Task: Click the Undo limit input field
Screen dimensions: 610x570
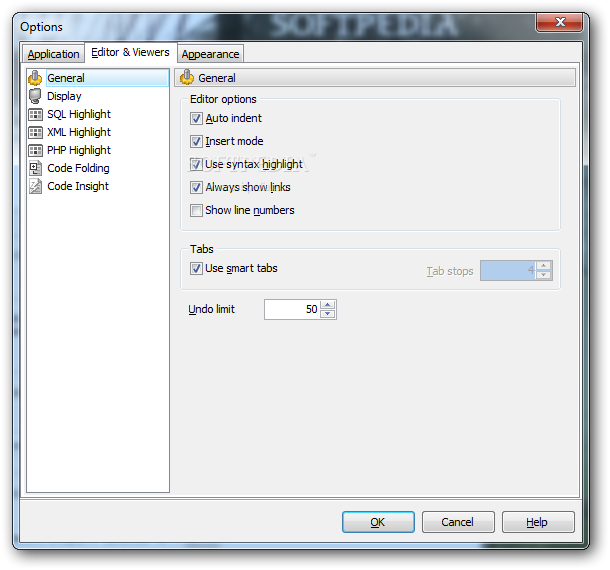Action: tap(292, 309)
